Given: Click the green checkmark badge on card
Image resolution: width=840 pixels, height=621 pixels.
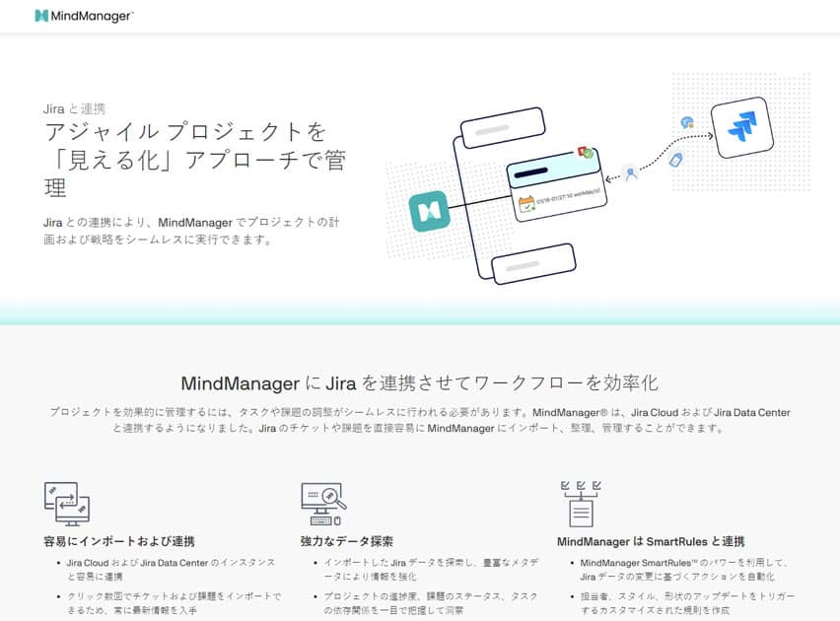Looking at the screenshot, I should pyautogui.click(x=585, y=154).
